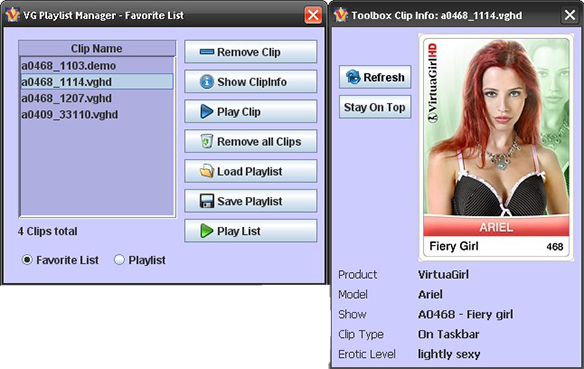Close the VG Playlist Manager window
This screenshot has width=584, height=369.
coord(313,15)
